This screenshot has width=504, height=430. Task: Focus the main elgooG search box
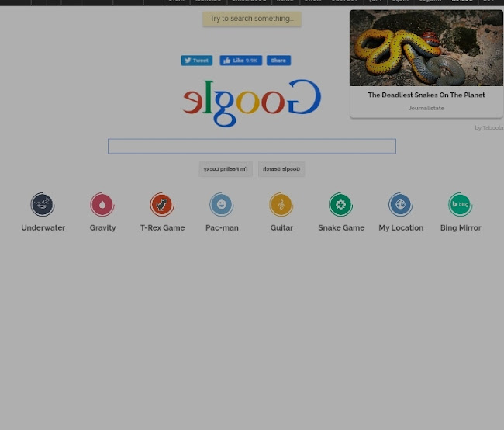coord(252,147)
